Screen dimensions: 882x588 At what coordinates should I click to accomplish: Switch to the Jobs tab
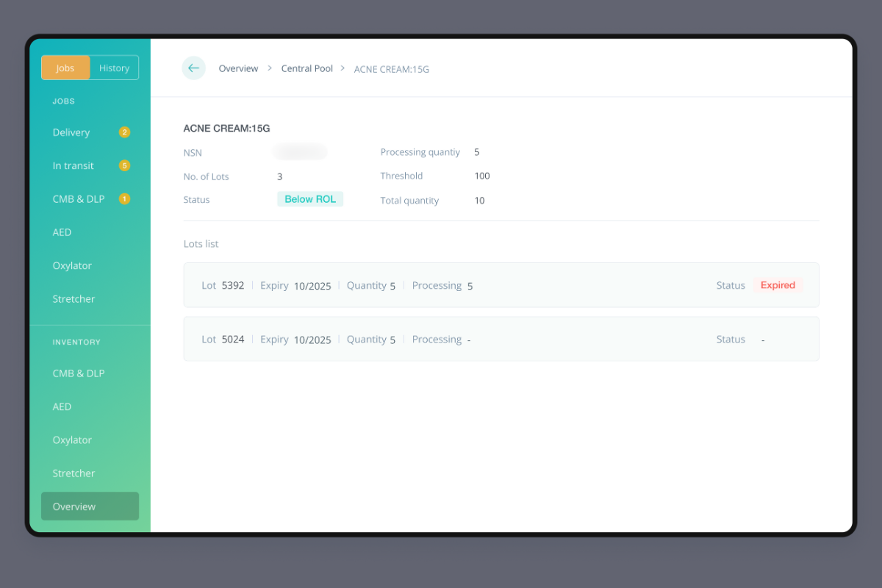(65, 68)
